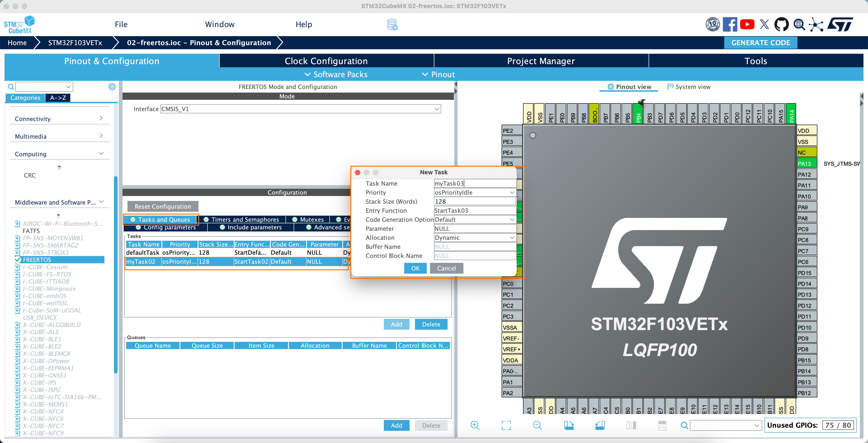Zoom out of the pinout view

[x=537, y=425]
